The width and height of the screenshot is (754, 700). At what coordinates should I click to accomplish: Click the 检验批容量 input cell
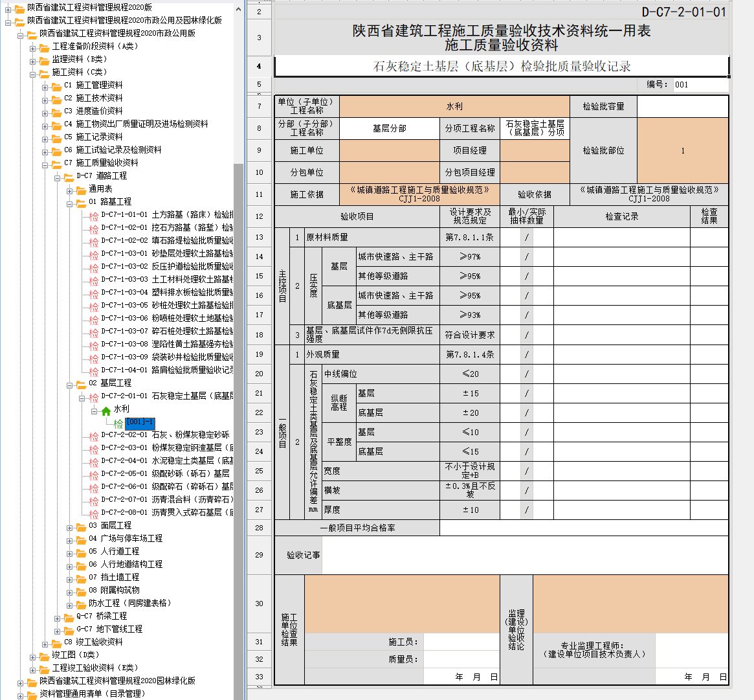682,106
